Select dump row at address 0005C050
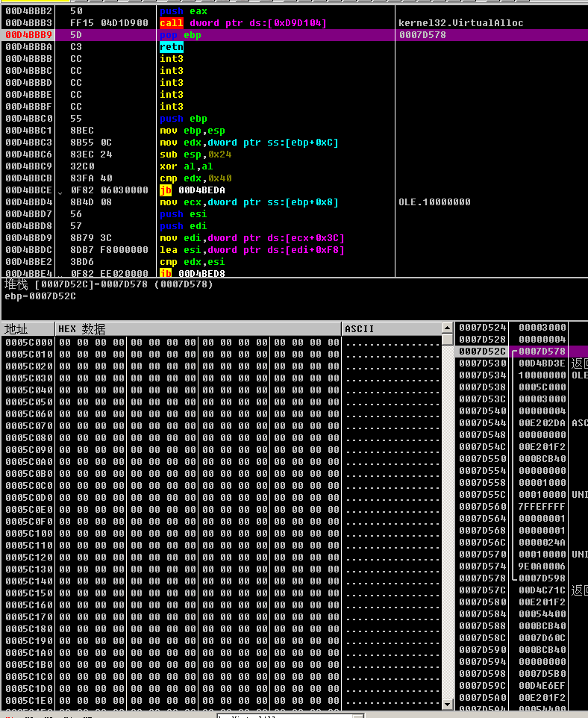 (222, 402)
